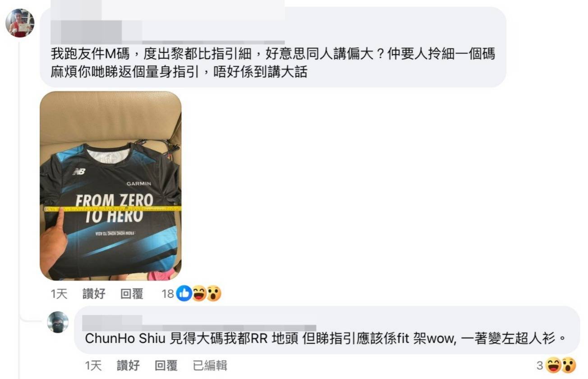Click 讚好 under the ChunHo Shiu reply

coord(128,365)
